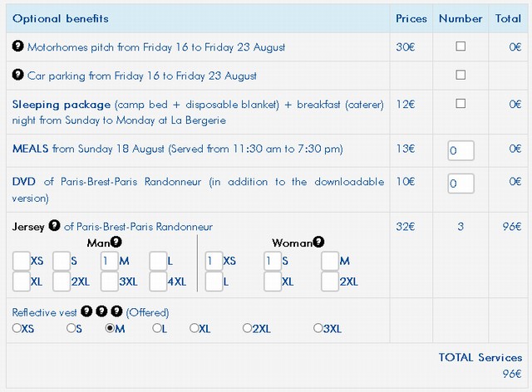
Task: Tick the Motorhomes pitch checkbox
Action: 461,47
